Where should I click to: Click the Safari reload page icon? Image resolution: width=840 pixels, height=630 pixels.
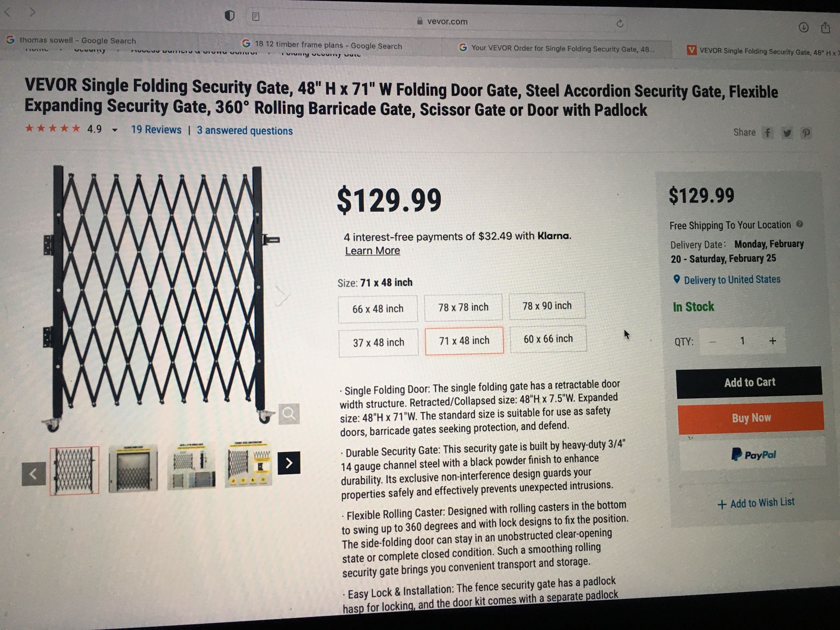point(620,24)
